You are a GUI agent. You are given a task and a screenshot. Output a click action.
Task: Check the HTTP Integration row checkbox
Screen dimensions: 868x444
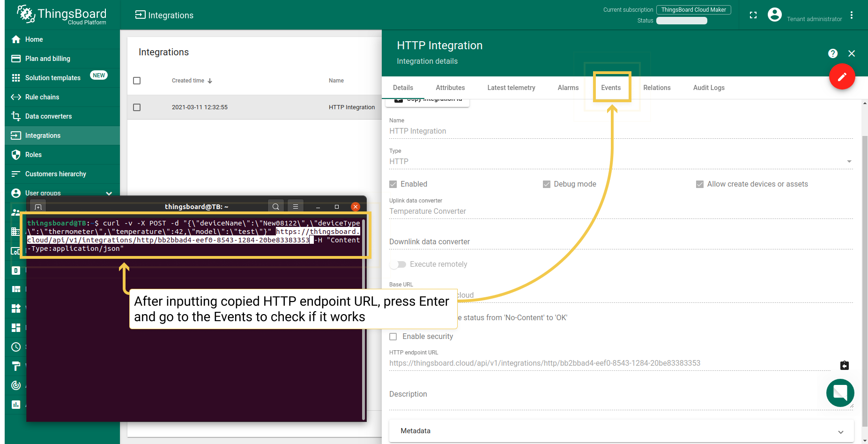click(137, 107)
